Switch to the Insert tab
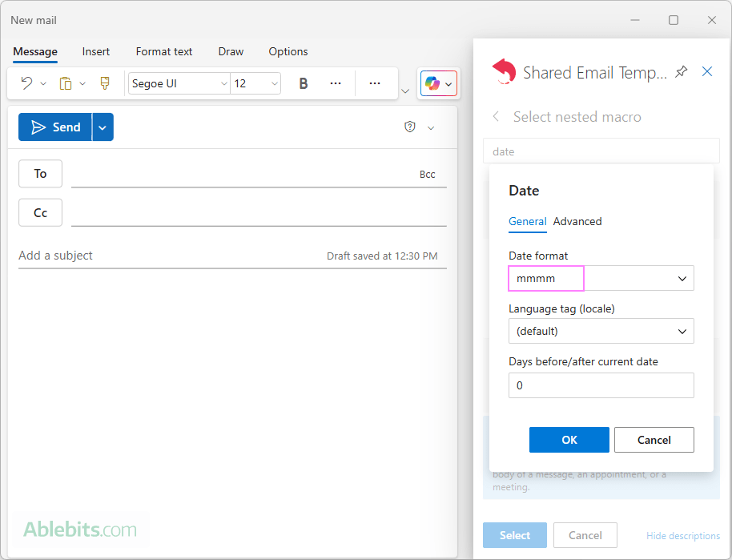The height and width of the screenshot is (560, 732). point(95,51)
